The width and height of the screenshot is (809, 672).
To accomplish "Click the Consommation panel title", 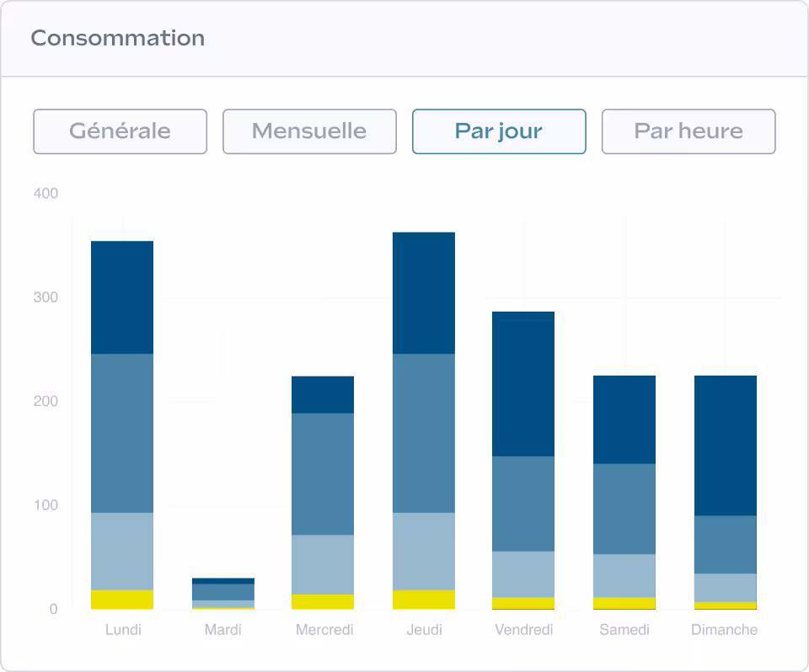I will coord(117,38).
